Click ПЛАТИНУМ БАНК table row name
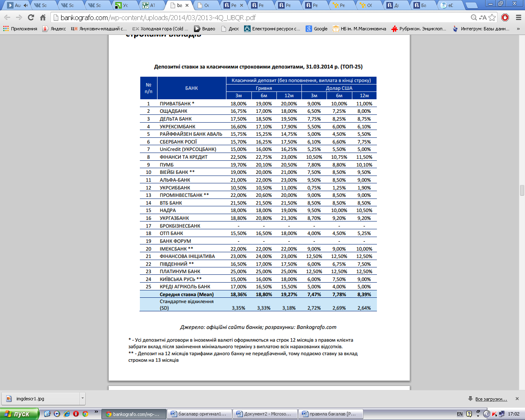The width and height of the screenshot is (525, 420). [180, 272]
